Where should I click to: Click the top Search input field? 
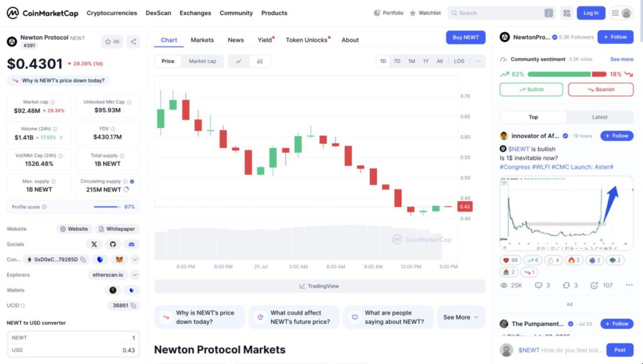tap(496, 13)
